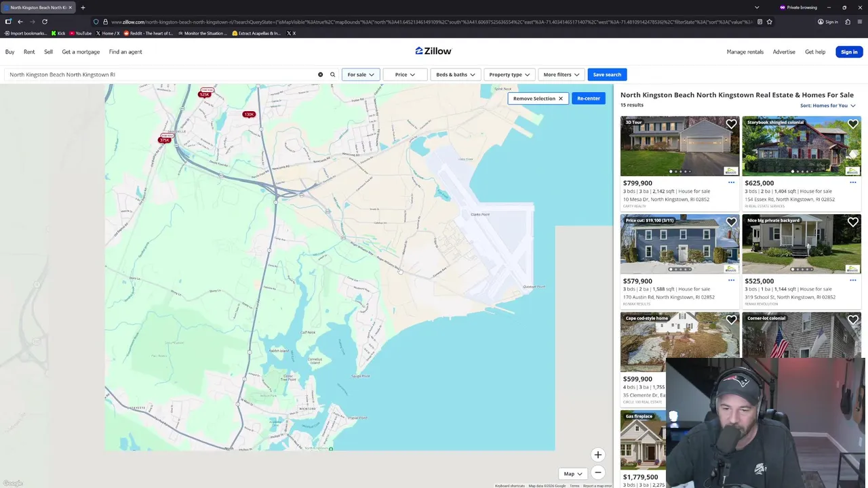Open the 319 School St listing photo

[802, 244]
